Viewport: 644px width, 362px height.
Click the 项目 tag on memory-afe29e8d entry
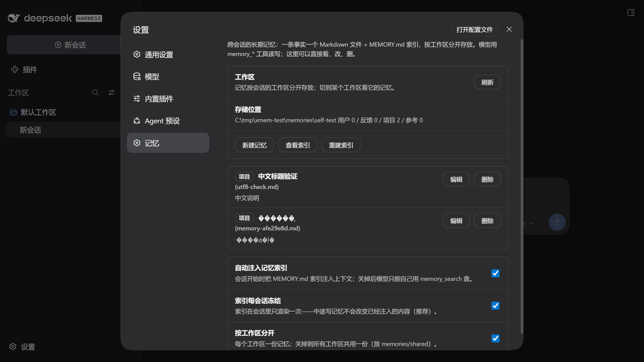coord(245,218)
